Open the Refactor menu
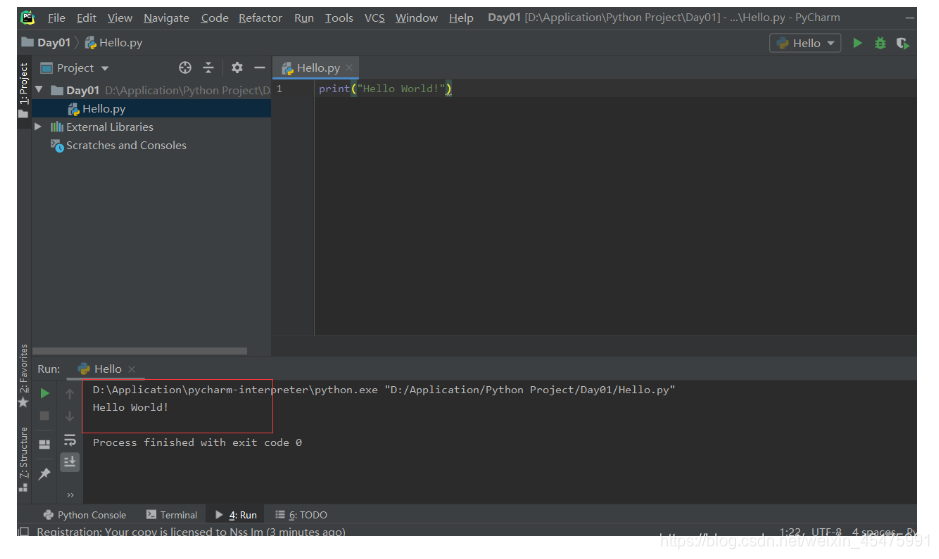The width and height of the screenshot is (939, 559). tap(260, 18)
